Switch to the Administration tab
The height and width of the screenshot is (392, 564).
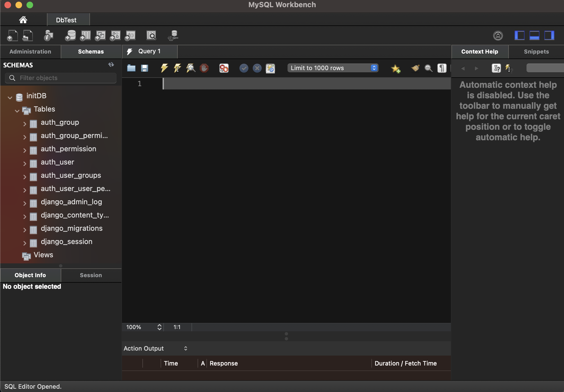click(x=30, y=52)
